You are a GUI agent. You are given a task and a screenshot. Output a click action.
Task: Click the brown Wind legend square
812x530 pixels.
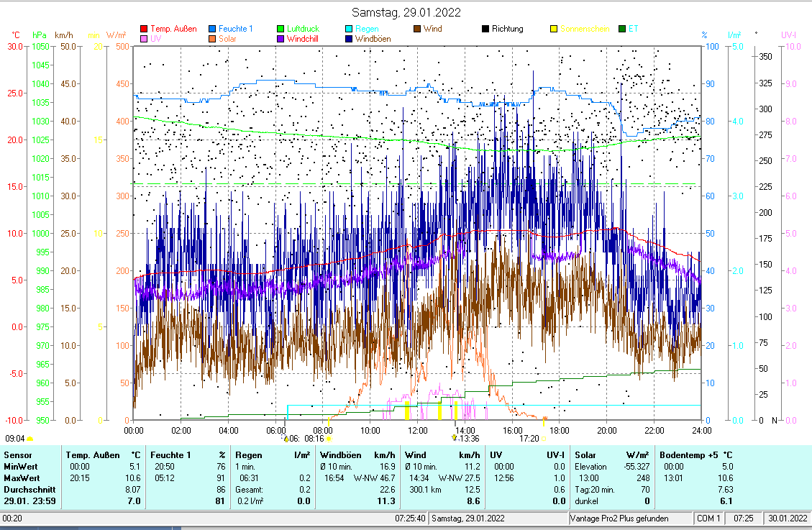click(417, 29)
